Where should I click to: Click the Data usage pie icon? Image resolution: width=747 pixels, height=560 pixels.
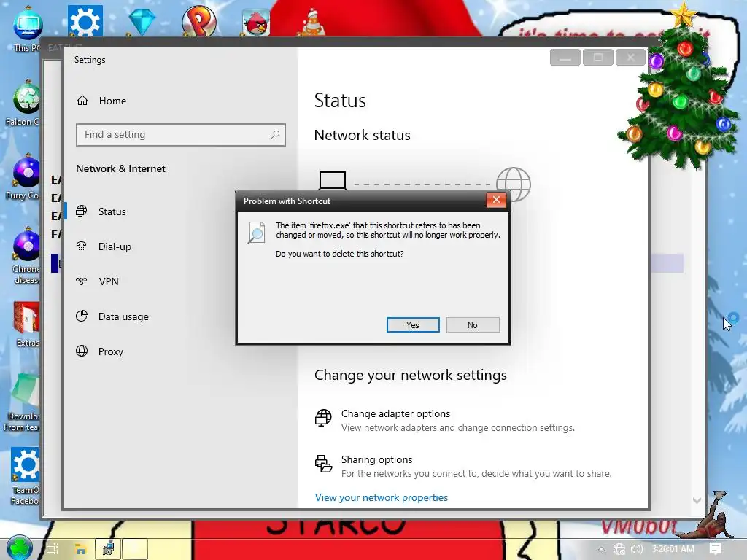82,316
